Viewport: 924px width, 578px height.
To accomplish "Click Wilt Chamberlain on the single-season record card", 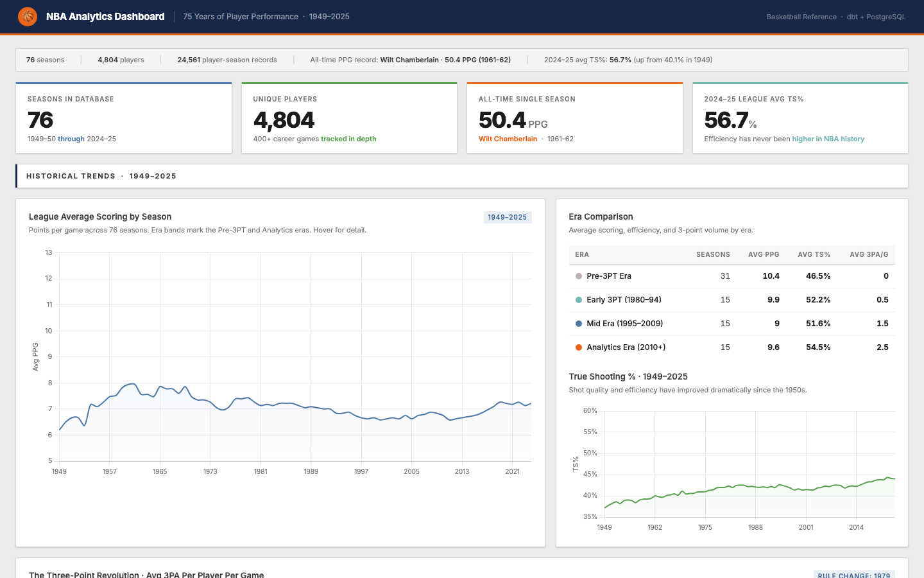I will coord(508,138).
